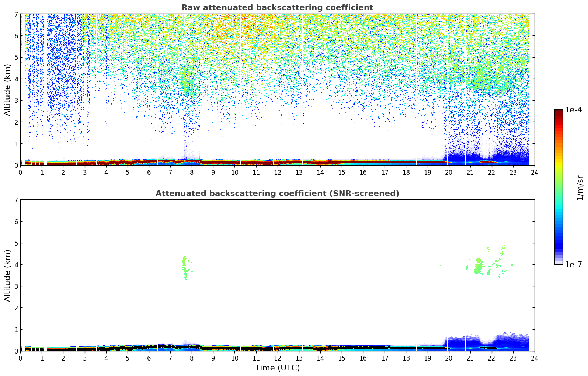Pick the green middle section of the colorbar
This screenshot has width=588, height=376.
559,184
